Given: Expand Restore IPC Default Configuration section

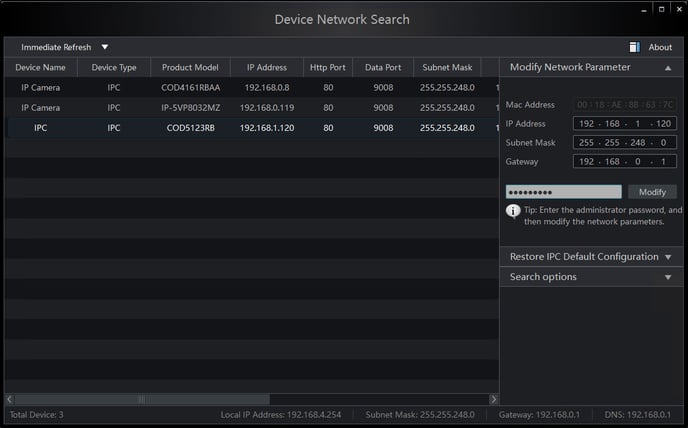Looking at the screenshot, I should 668,257.
